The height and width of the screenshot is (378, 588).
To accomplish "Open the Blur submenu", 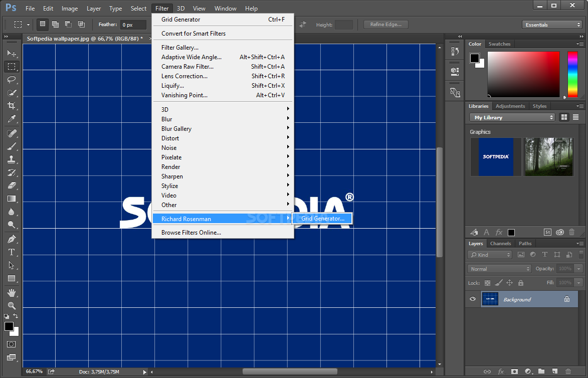I will point(223,119).
